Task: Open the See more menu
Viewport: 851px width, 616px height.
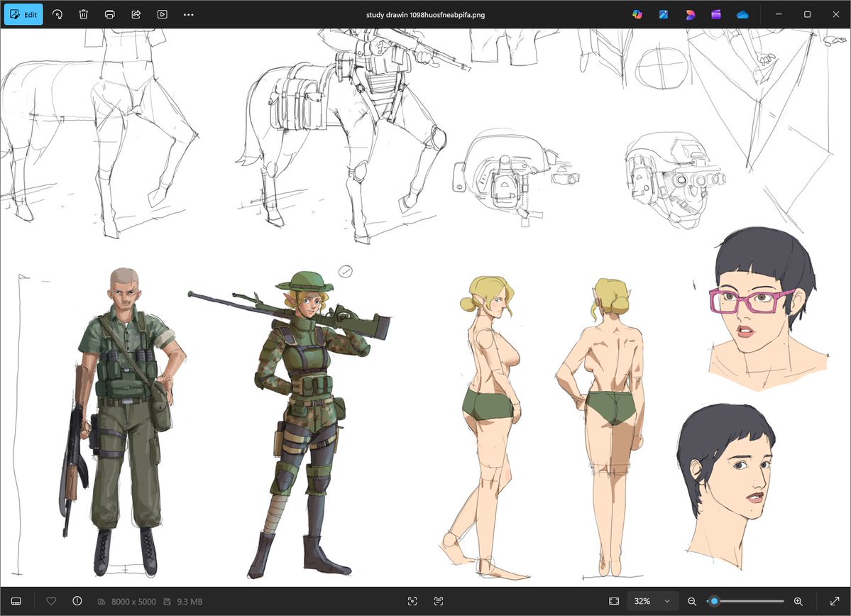Action: pyautogui.click(x=188, y=14)
